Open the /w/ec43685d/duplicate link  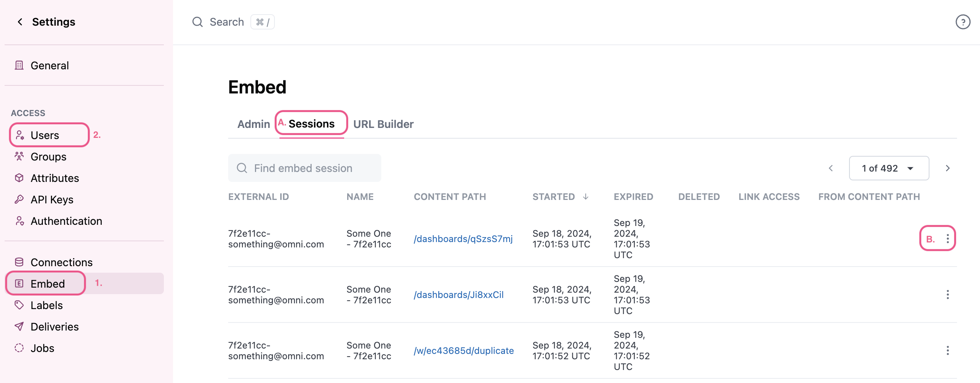(464, 351)
